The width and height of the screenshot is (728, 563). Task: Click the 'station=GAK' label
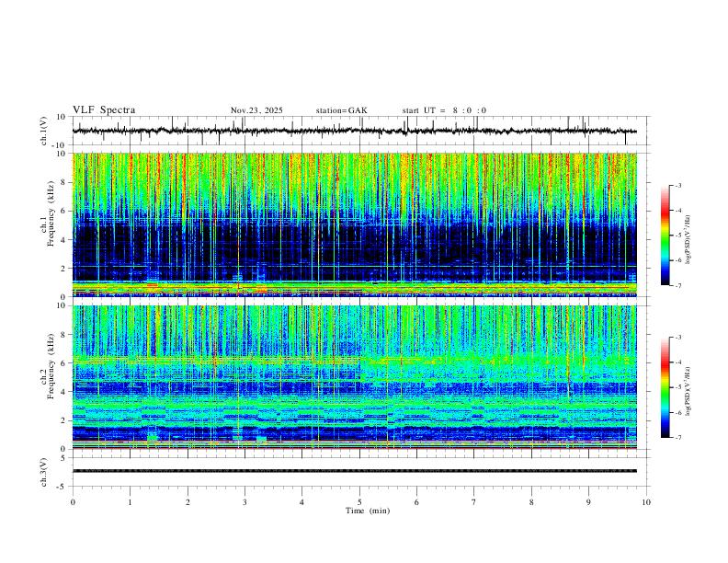pyautogui.click(x=342, y=110)
